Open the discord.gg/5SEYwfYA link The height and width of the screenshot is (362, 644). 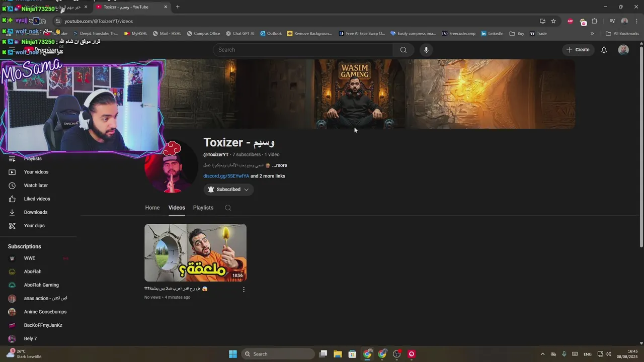click(226, 176)
